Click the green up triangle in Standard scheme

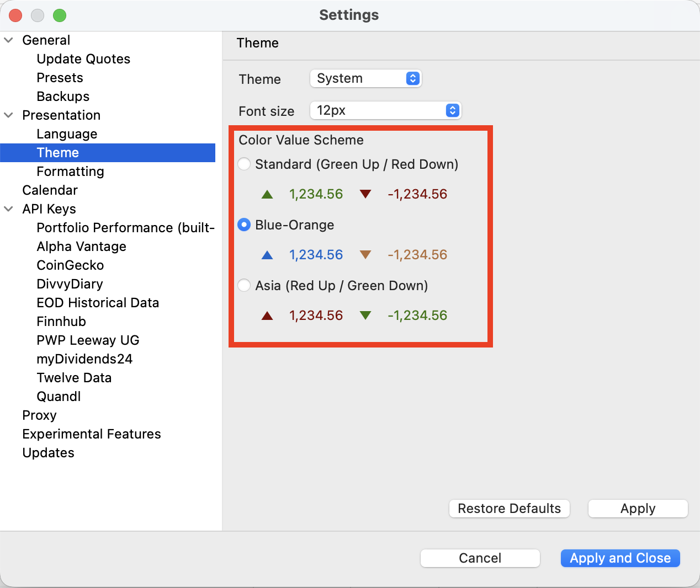pos(267,194)
